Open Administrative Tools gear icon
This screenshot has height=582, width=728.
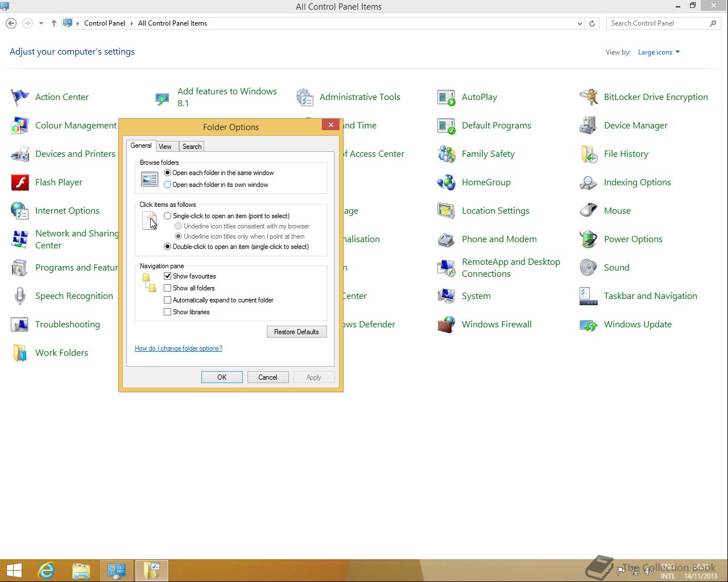tap(304, 97)
